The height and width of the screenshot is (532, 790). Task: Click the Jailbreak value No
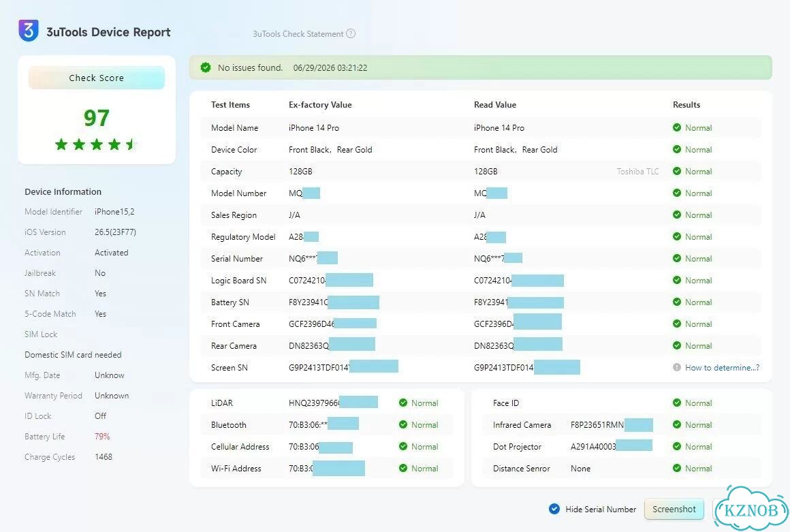point(99,273)
